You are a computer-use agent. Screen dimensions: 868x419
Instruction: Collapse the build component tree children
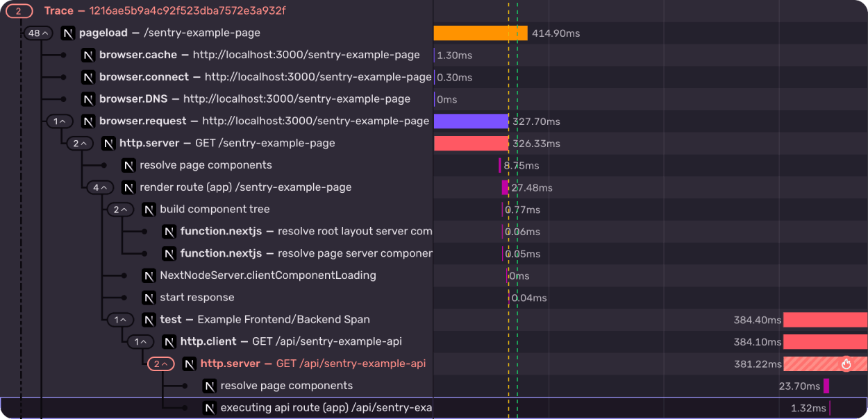click(120, 209)
